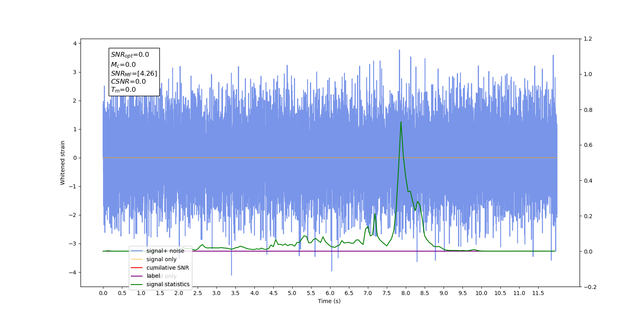
Task: Click the T_m=0.0 annotation text
Action: (124, 90)
